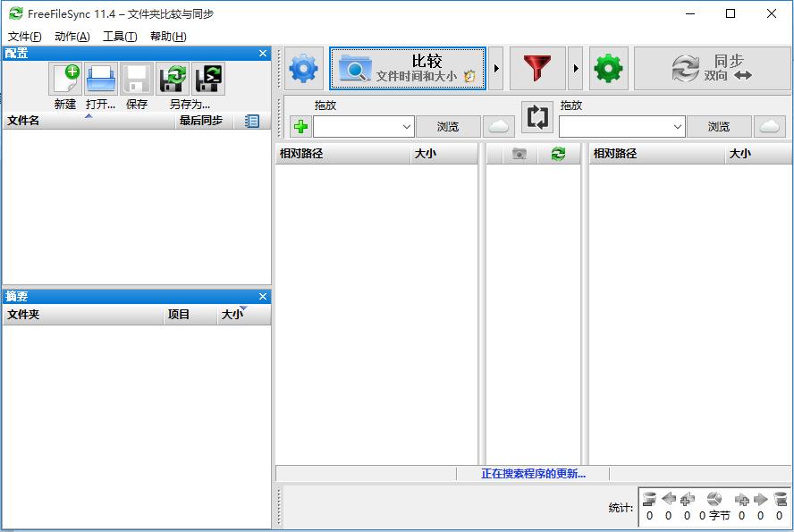Image resolution: width=794 pixels, height=532 pixels.
Task: Click the 新建 new configuration icon
Action: (x=65, y=79)
